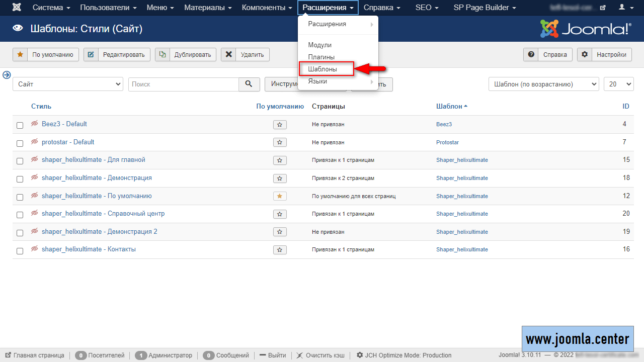Open the Компоненты menu

click(x=267, y=8)
